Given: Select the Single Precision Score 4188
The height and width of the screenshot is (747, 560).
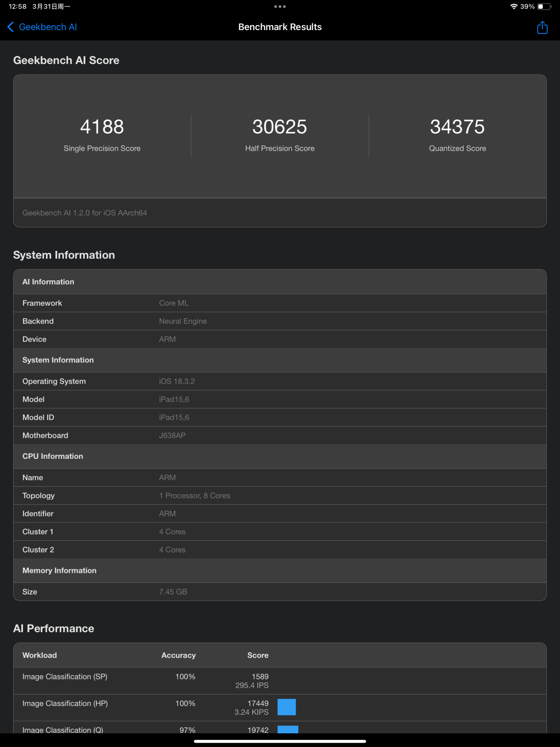Looking at the screenshot, I should pyautogui.click(x=102, y=127).
